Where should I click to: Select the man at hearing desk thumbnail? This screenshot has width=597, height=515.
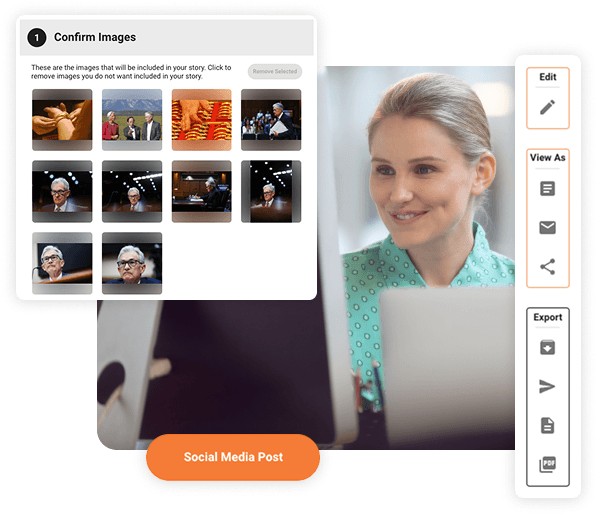click(201, 191)
